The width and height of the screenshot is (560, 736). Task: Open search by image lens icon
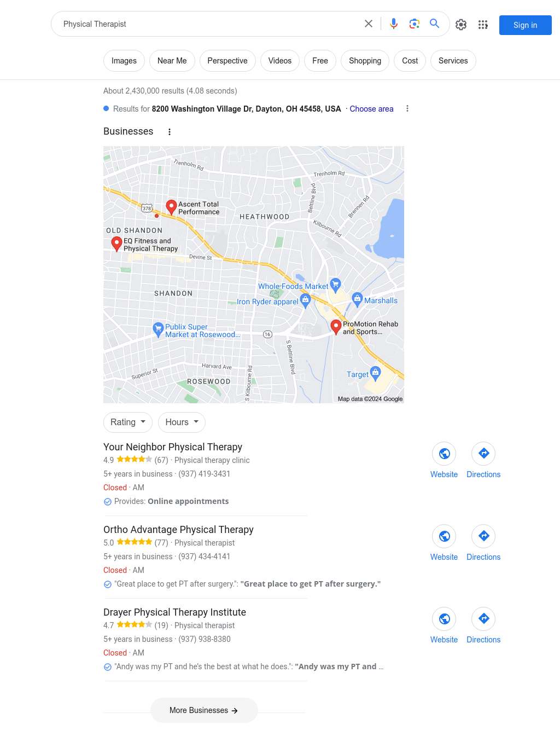tap(415, 24)
